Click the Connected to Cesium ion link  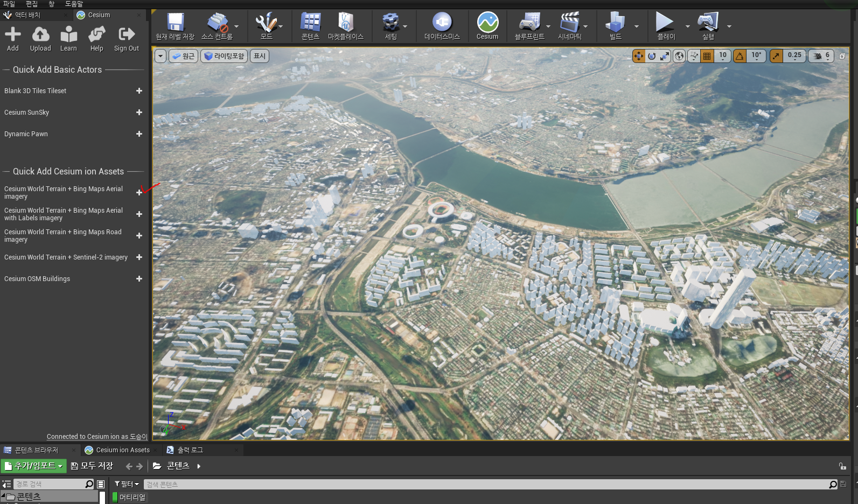96,437
